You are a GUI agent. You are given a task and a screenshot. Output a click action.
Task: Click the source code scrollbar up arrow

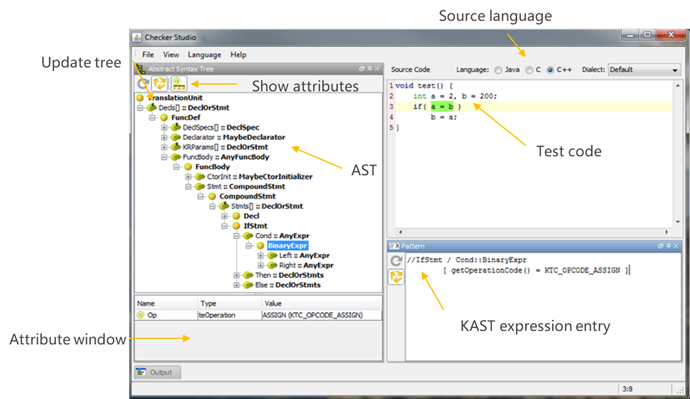click(677, 85)
